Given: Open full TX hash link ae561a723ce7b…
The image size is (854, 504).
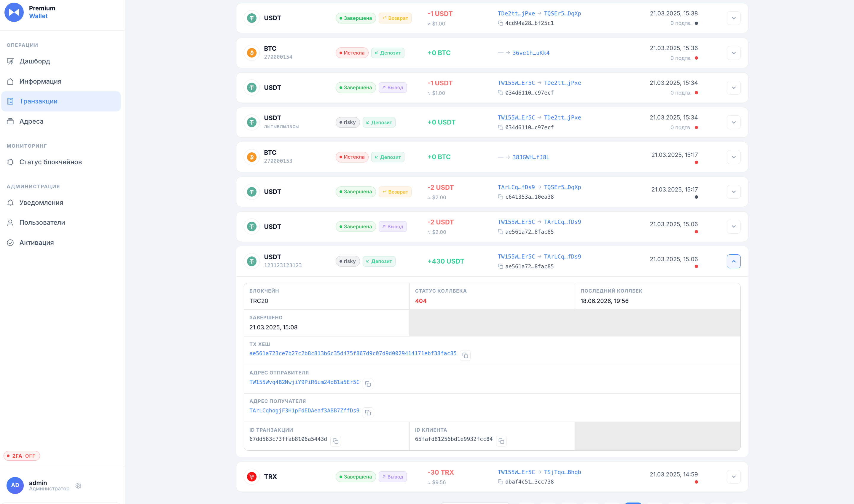Looking at the screenshot, I should click(353, 353).
